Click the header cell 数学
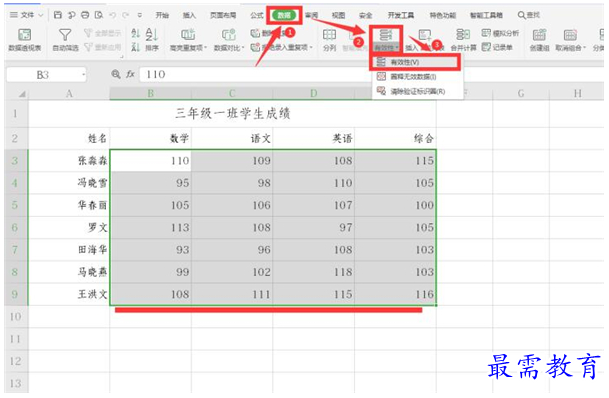 [151, 138]
